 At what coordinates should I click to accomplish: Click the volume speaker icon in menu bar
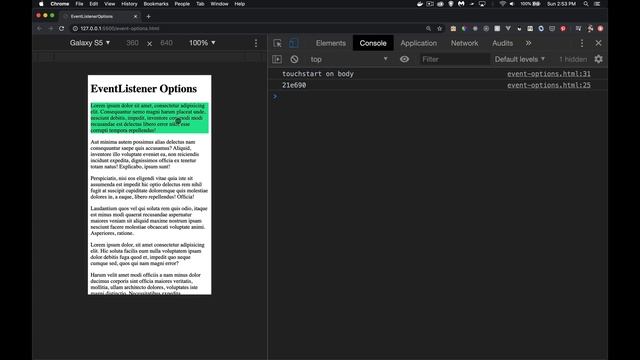512,4
